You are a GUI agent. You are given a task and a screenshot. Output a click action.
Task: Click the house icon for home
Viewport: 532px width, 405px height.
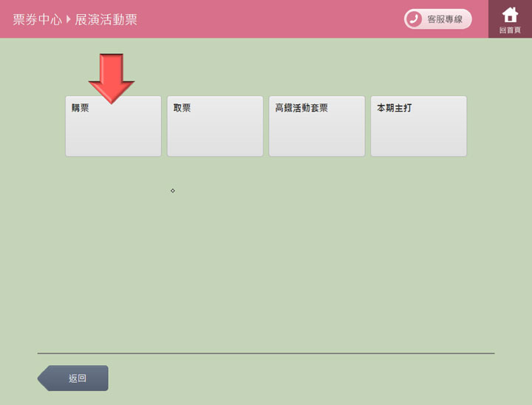tap(510, 15)
